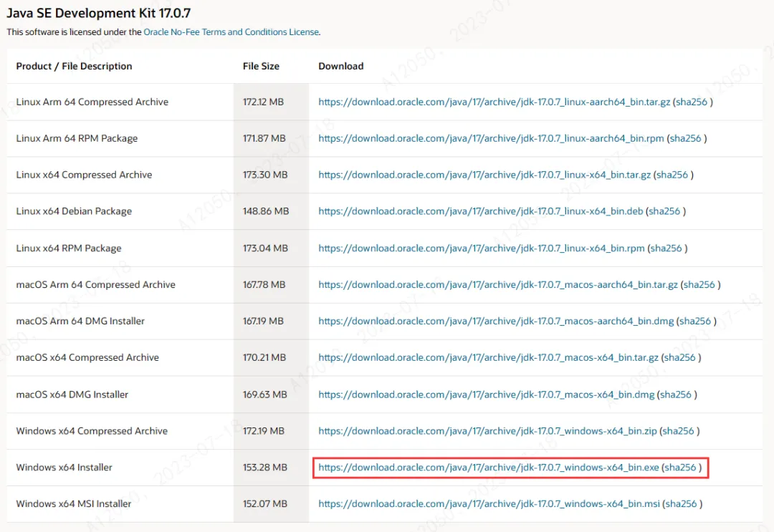Open sha256 for macos-x64_bin.dmg
Image resolution: width=774 pixels, height=532 pixels.
[676, 395]
